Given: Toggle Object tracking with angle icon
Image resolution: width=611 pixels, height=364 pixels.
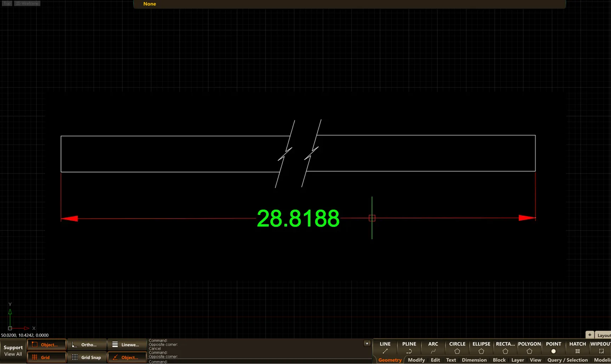Looking at the screenshot, I should (x=127, y=357).
